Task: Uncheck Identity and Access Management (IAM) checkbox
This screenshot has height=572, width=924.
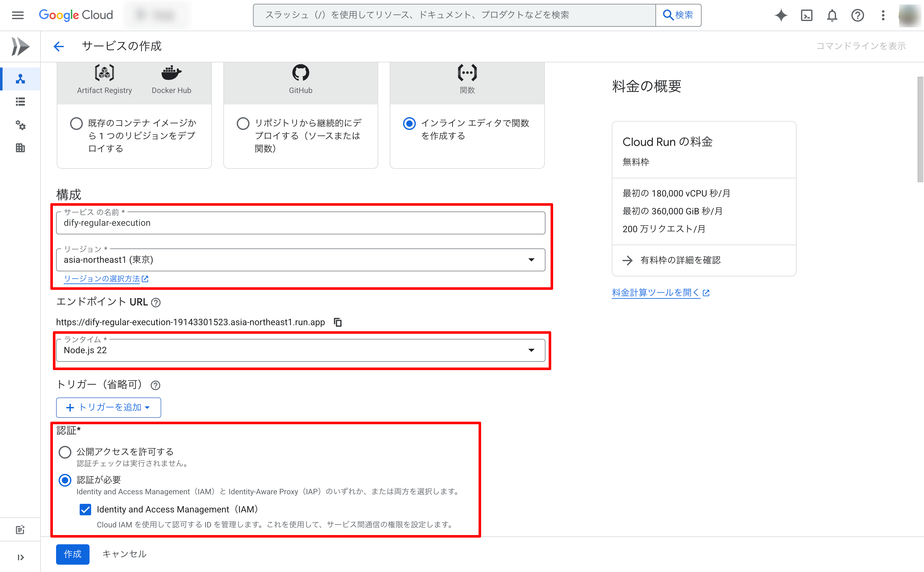Action: (85, 509)
